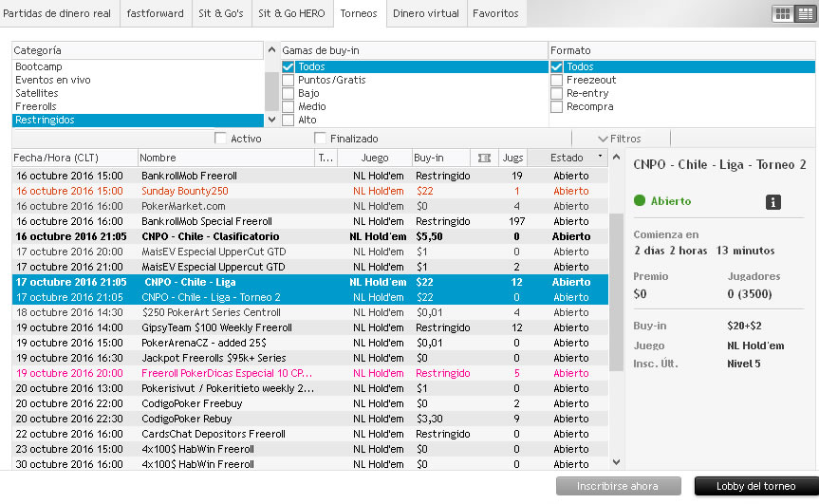Expand the Filtros panel
This screenshot has width=819, height=504.
pyautogui.click(x=619, y=139)
